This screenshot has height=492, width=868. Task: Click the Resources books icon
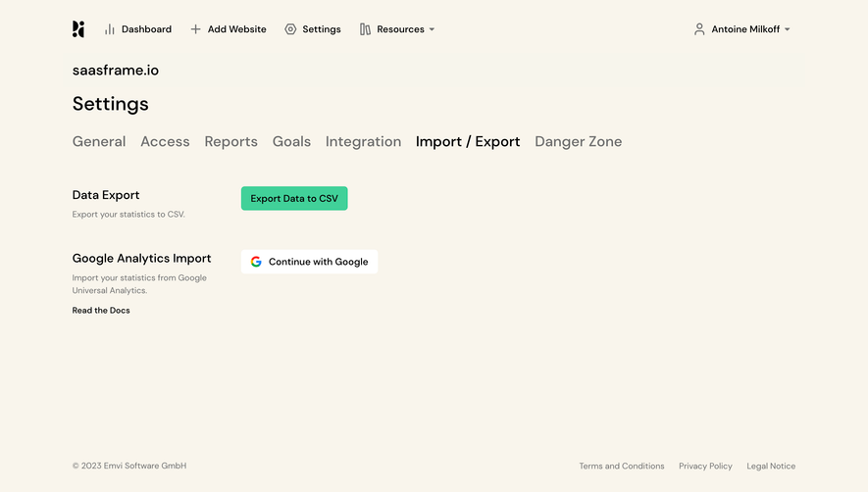tap(365, 29)
